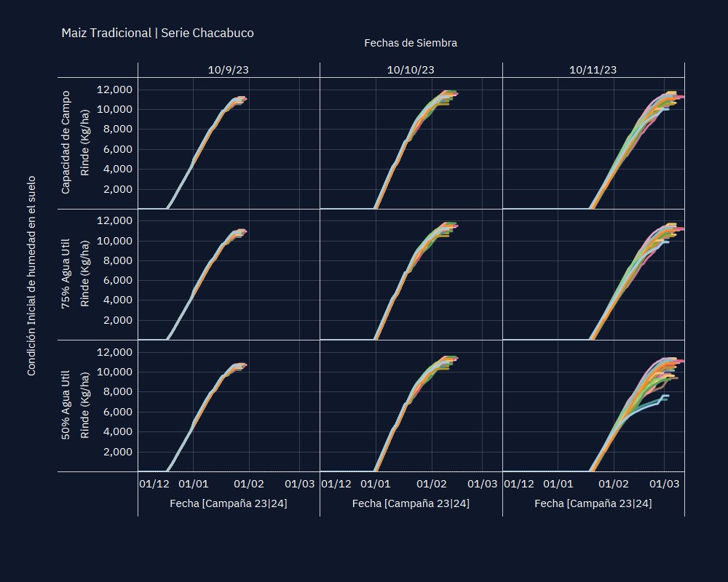Select 'Rinde (Kg/ha)' in the 75% Agua Util row

coord(84,274)
